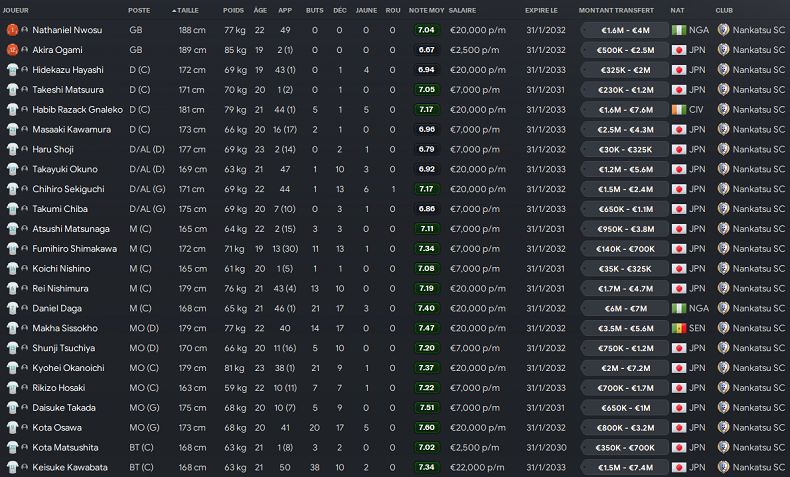Click Nathaniel Nwosu's orange goalkeeper kit icon
Image resolution: width=790 pixels, height=477 pixels.
[11, 30]
